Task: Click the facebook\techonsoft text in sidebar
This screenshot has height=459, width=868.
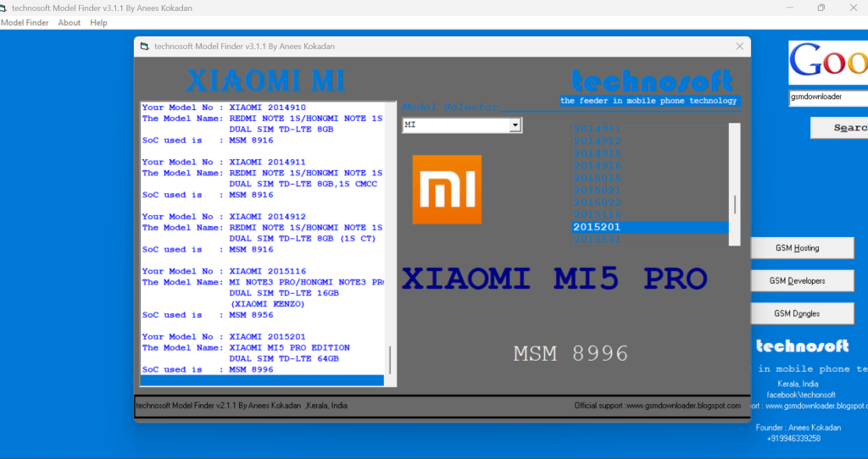Action: tap(801, 395)
